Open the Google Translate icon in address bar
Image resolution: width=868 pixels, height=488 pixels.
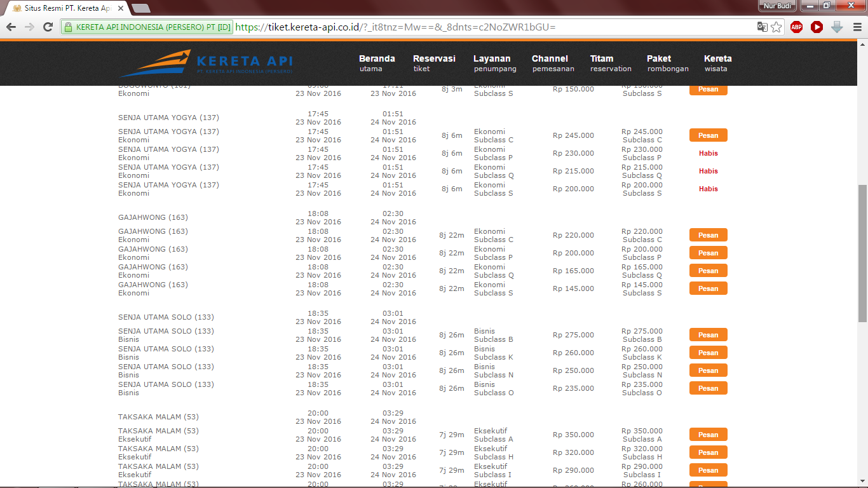pos(762,27)
